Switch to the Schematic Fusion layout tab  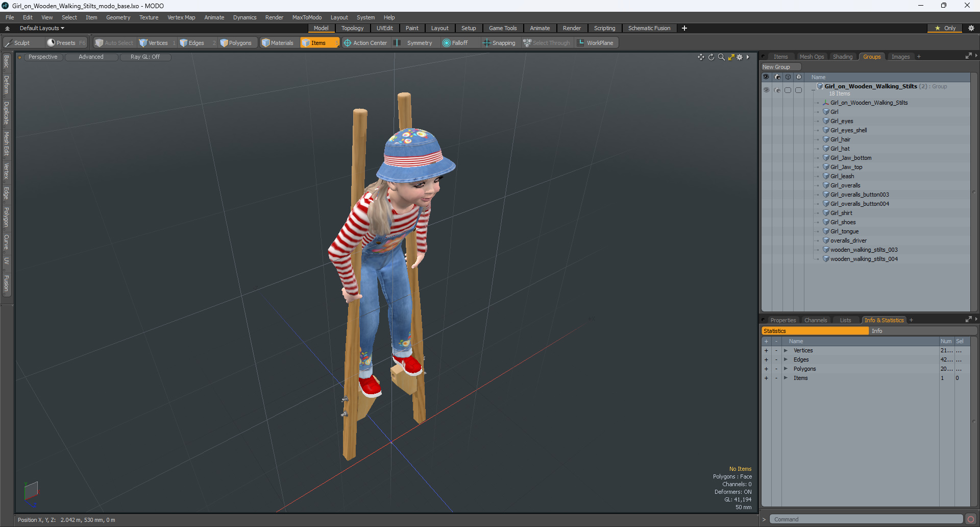[x=649, y=28]
